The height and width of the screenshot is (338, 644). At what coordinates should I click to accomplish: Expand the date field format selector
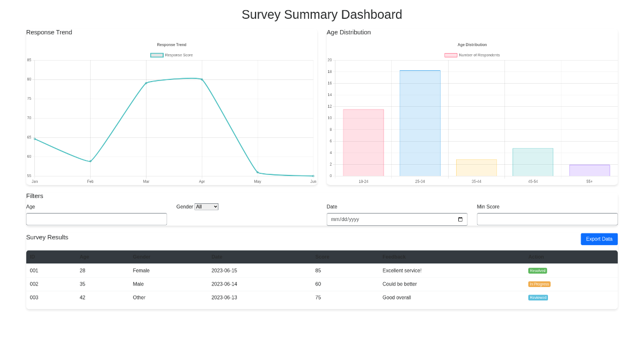[x=460, y=219]
